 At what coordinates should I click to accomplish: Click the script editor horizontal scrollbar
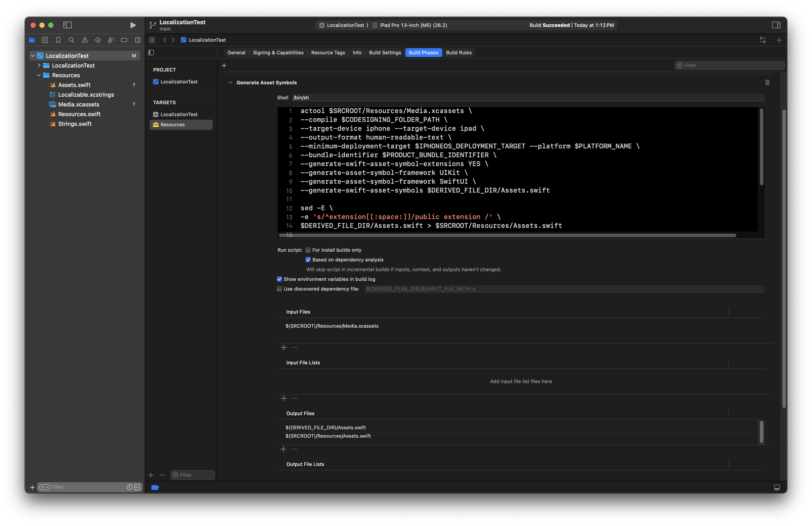507,235
